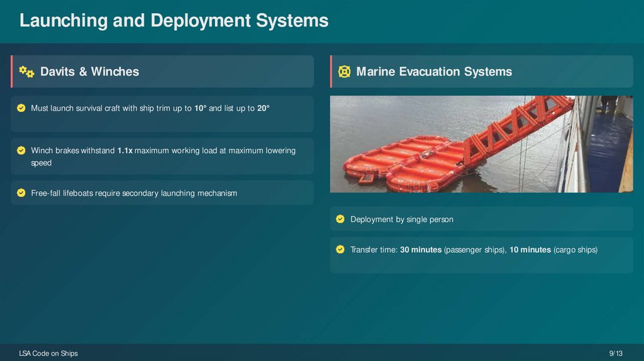Select the Marine Evacuation Systems heading
Image resolution: width=644 pixels, height=361 pixels.
[434, 72]
